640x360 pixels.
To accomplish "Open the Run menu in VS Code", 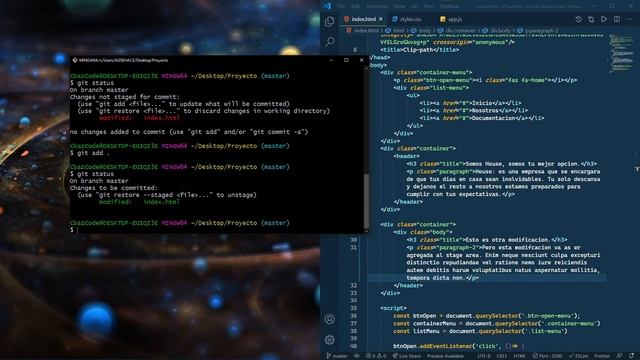I will 429,6.
